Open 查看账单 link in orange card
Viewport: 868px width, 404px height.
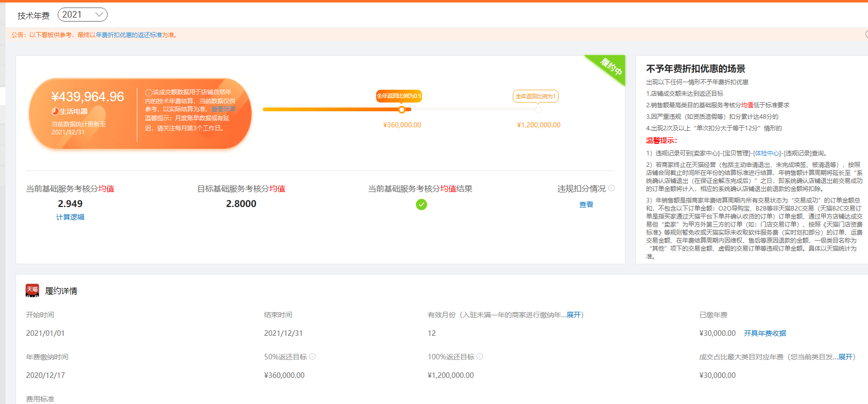(223, 109)
